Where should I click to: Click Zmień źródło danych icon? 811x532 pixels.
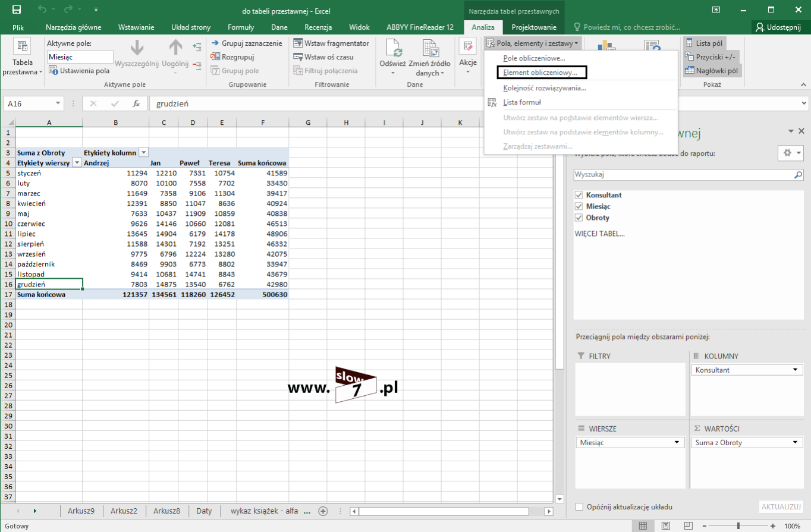[430, 48]
